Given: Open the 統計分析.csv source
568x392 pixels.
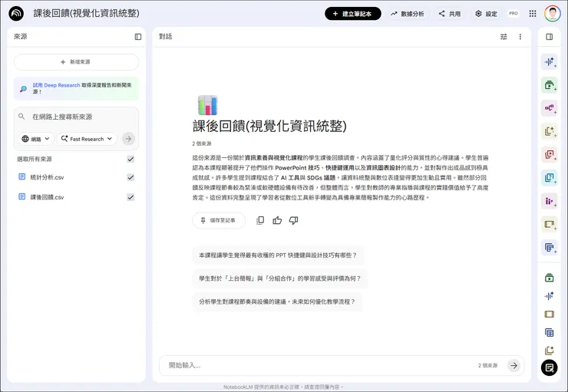Looking at the screenshot, I should pos(47,177).
